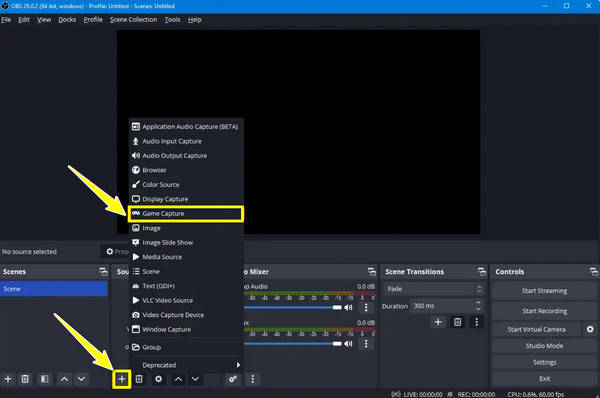
Task: Open Settings from Controls
Action: pos(544,362)
